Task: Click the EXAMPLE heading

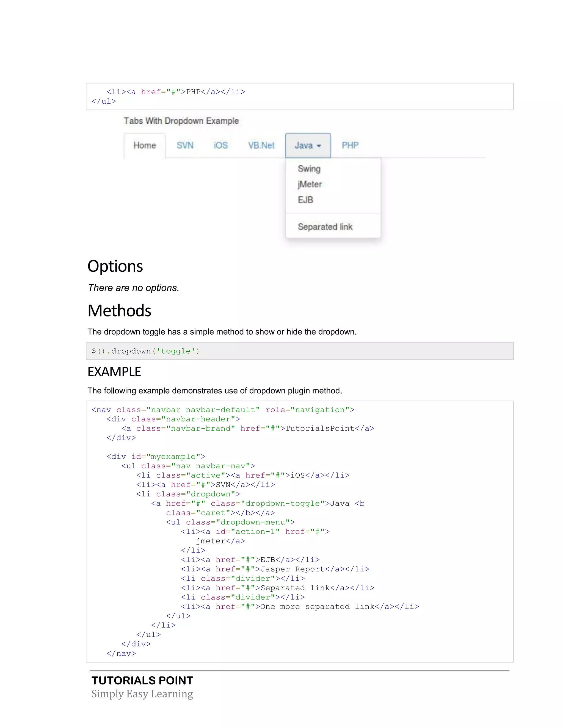Action: click(x=114, y=372)
